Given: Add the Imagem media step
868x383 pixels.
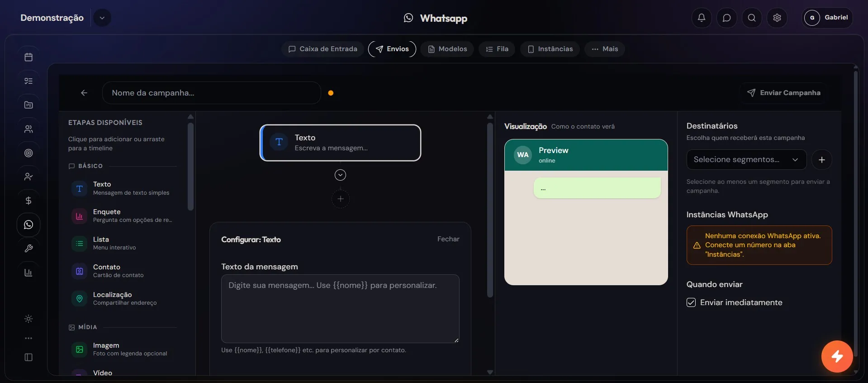Looking at the screenshot, I should pyautogui.click(x=123, y=349).
